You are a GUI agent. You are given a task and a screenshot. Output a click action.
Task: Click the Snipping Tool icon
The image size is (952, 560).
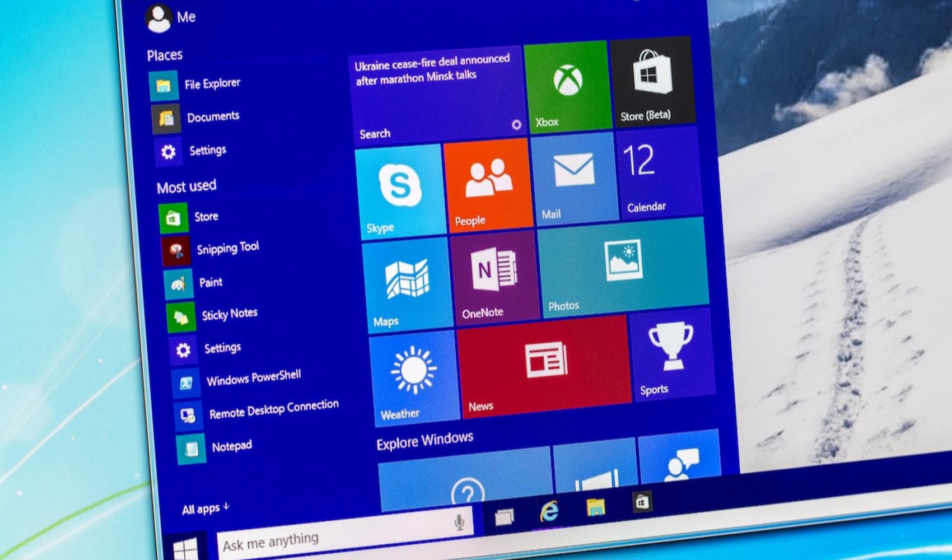pyautogui.click(x=176, y=251)
